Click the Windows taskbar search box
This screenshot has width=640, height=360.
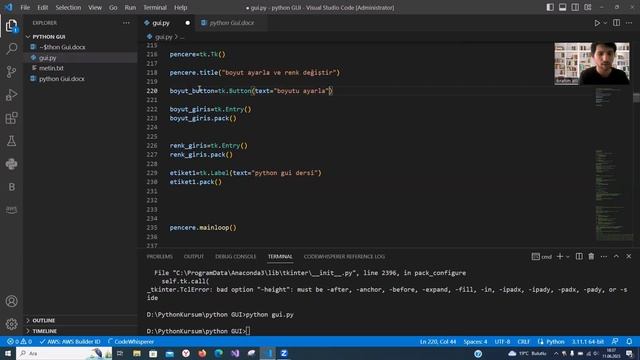[64, 353]
